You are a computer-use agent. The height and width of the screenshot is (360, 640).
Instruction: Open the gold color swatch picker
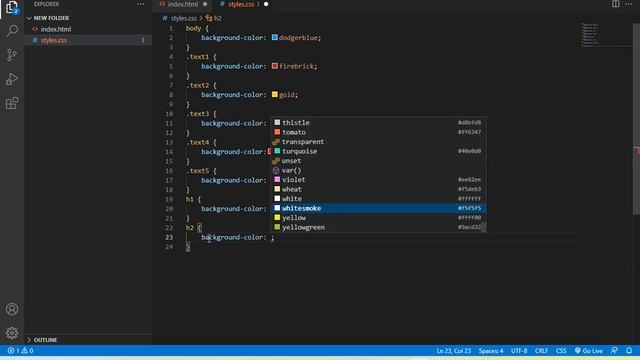(275, 94)
